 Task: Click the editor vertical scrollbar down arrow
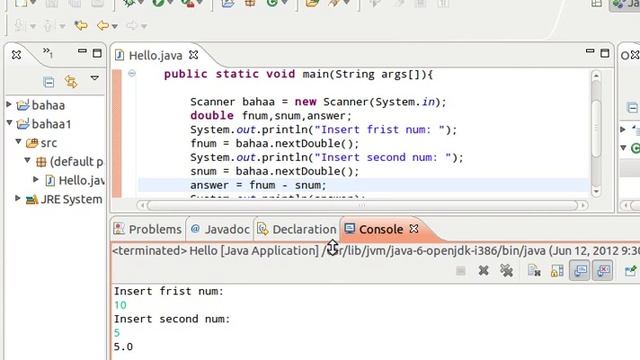point(596,191)
